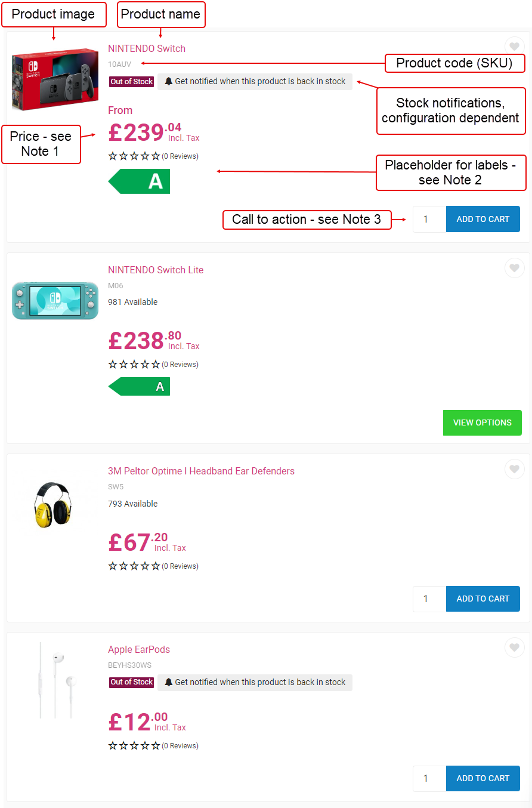Click ADD TO CART for the NINTENDO Switch
The image size is (532, 808).
point(482,219)
